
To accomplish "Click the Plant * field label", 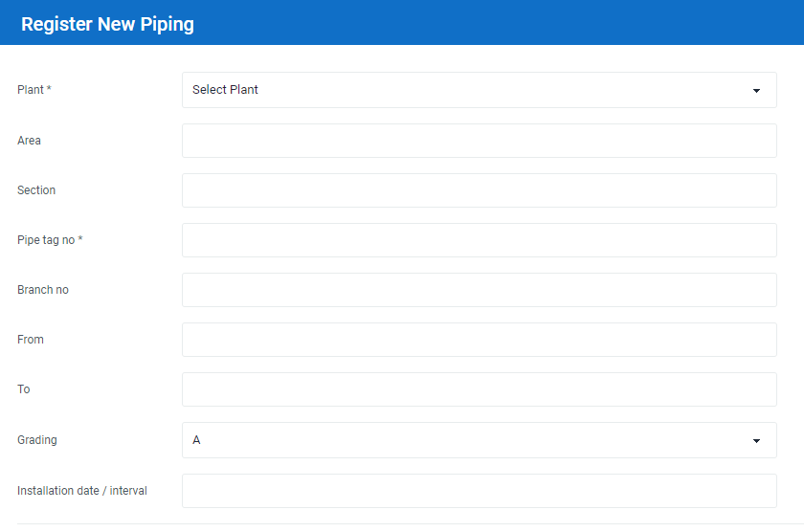I will (34, 90).
